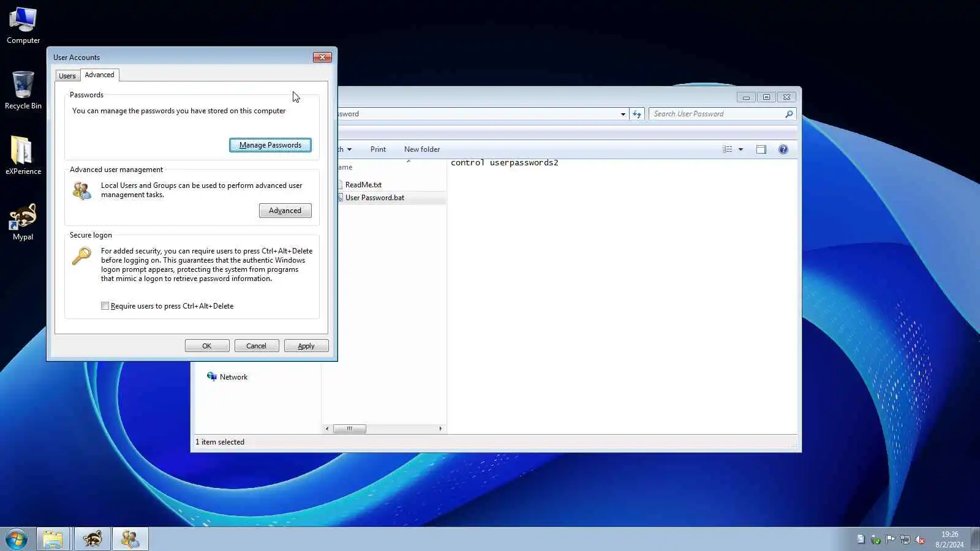This screenshot has width=980, height=551.
Task: Open the network connection tray icon
Action: click(x=905, y=539)
